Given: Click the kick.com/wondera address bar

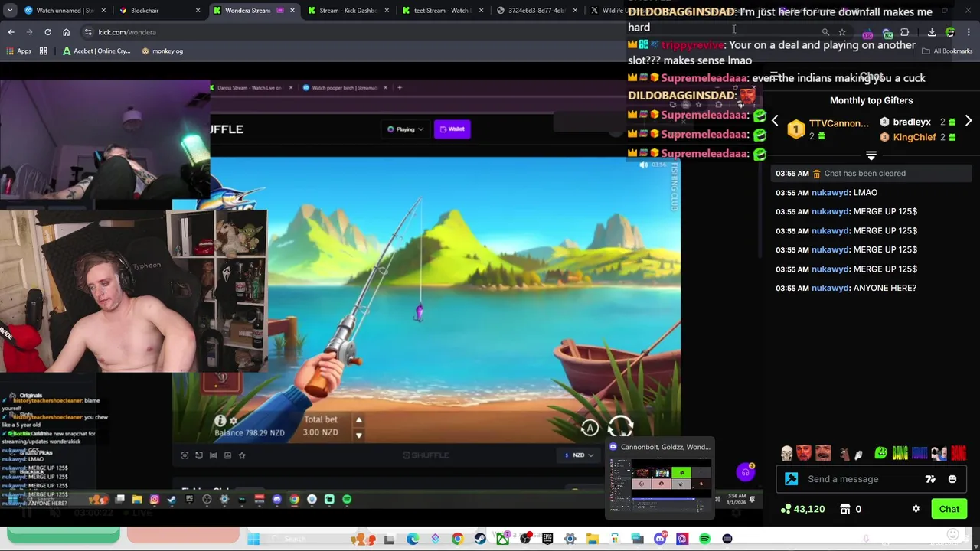Looking at the screenshot, I should coord(452,32).
